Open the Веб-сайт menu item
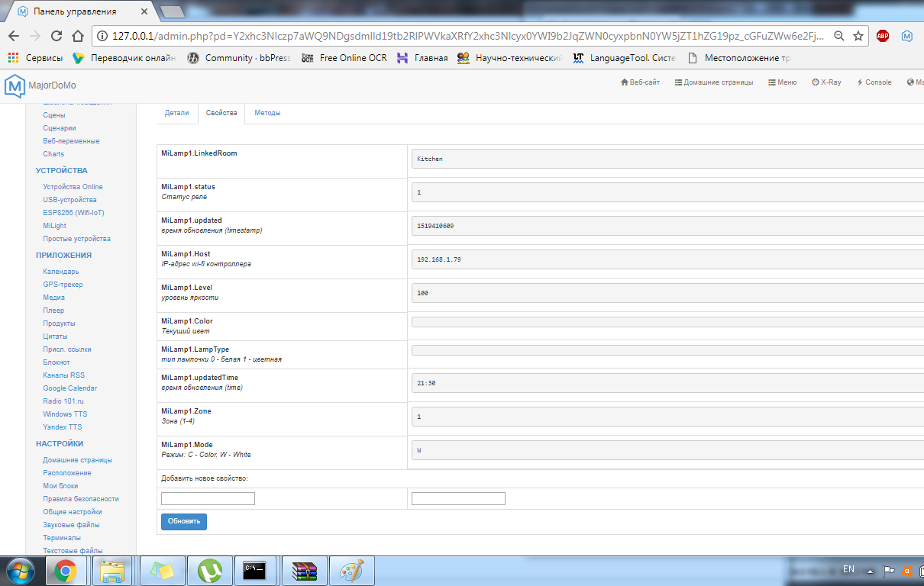The height and width of the screenshot is (586, 924). point(641,82)
